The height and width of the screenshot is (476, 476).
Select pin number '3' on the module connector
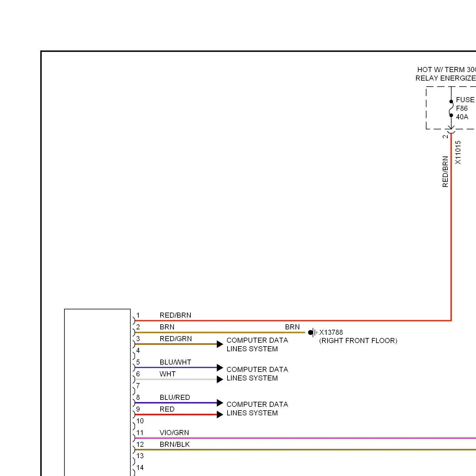point(138,339)
